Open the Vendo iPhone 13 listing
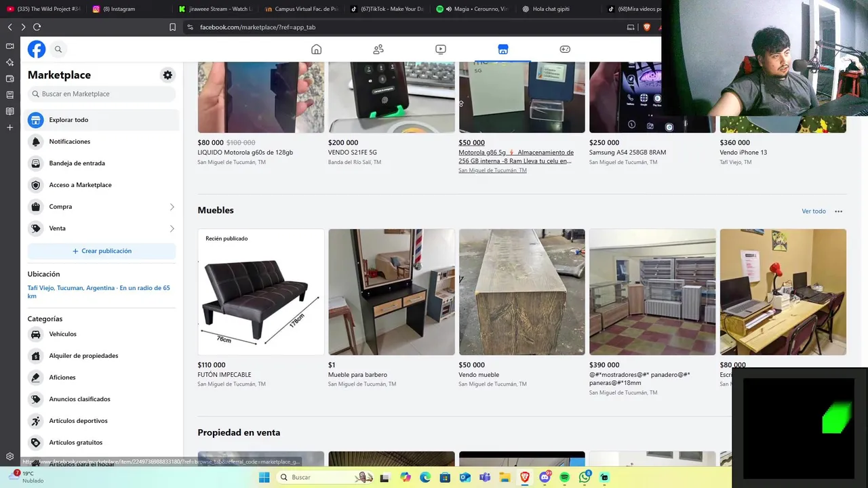868x488 pixels. click(x=743, y=152)
